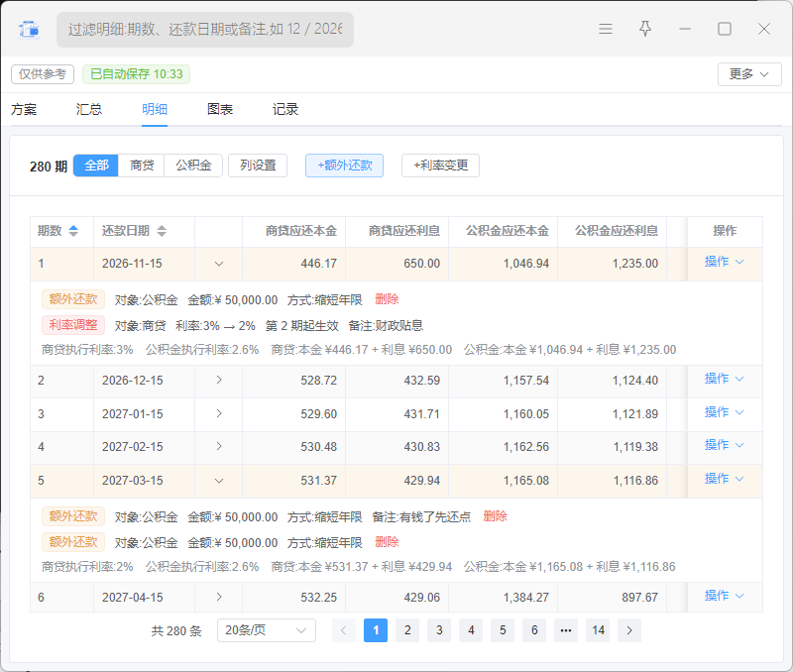Open 操作 menu for row 6
The width and height of the screenshot is (793, 672).
(725, 596)
